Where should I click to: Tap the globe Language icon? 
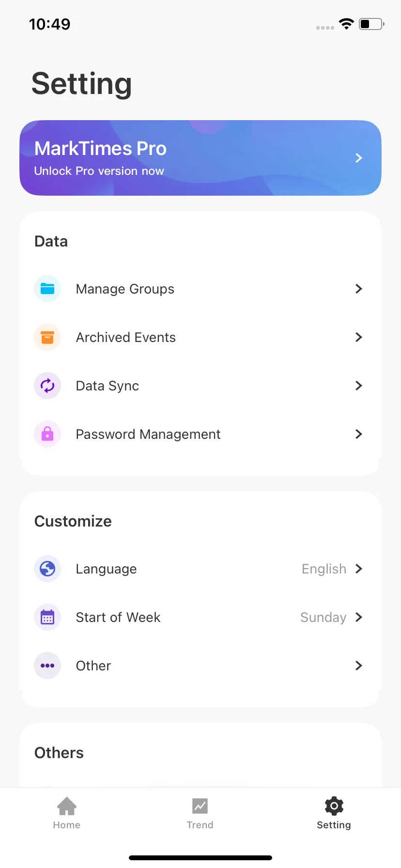tap(47, 569)
